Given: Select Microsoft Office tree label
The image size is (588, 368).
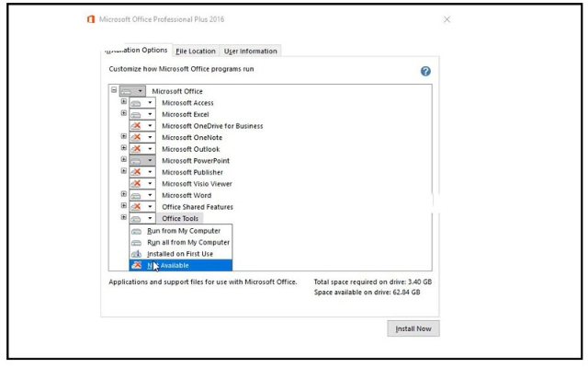Looking at the screenshot, I should pyautogui.click(x=177, y=91).
